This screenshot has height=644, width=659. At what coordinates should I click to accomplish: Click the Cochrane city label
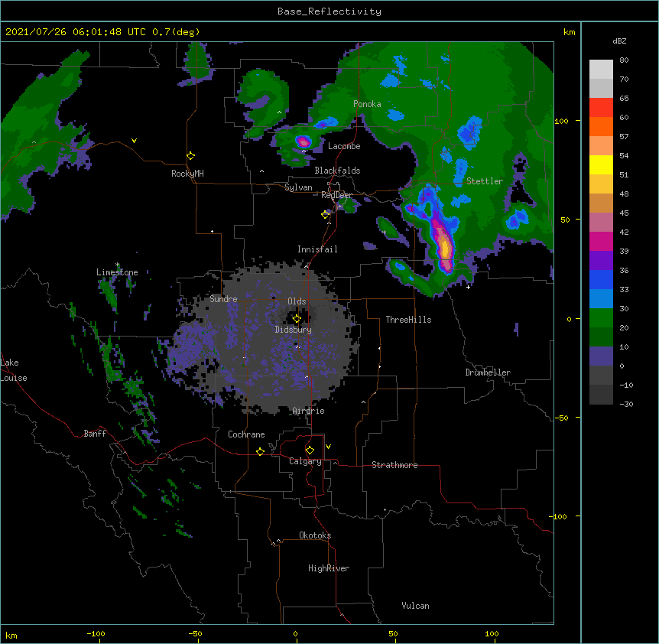point(246,434)
